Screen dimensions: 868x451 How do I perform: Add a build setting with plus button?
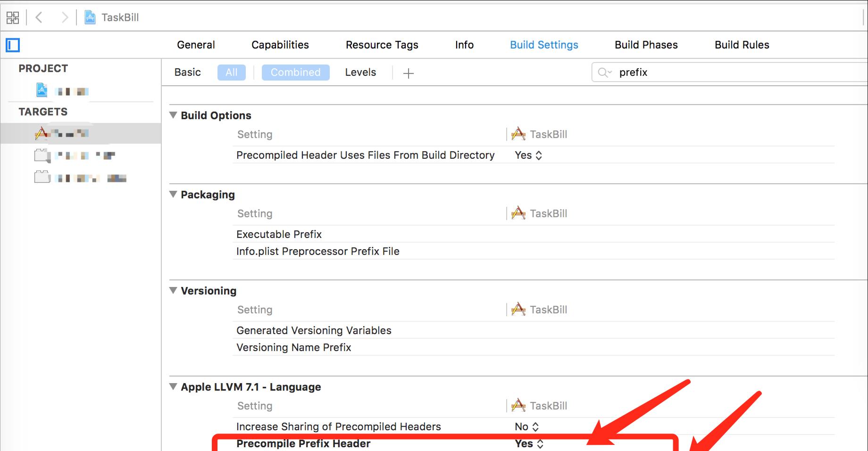pos(409,73)
